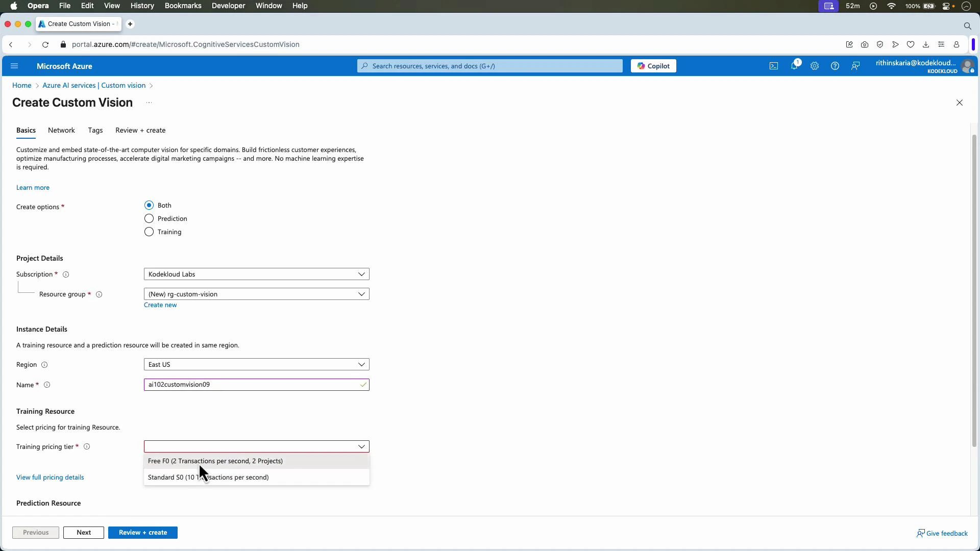Close the Create Custom Vision blade

tap(960, 103)
